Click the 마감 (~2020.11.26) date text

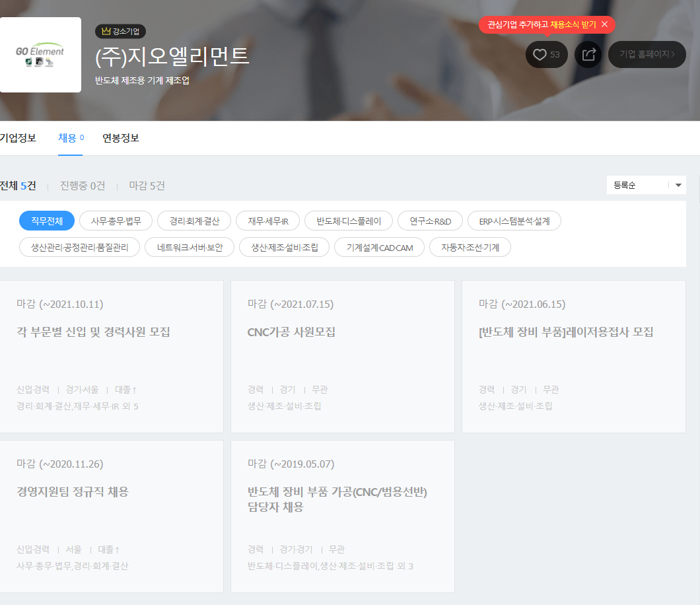coord(60,464)
